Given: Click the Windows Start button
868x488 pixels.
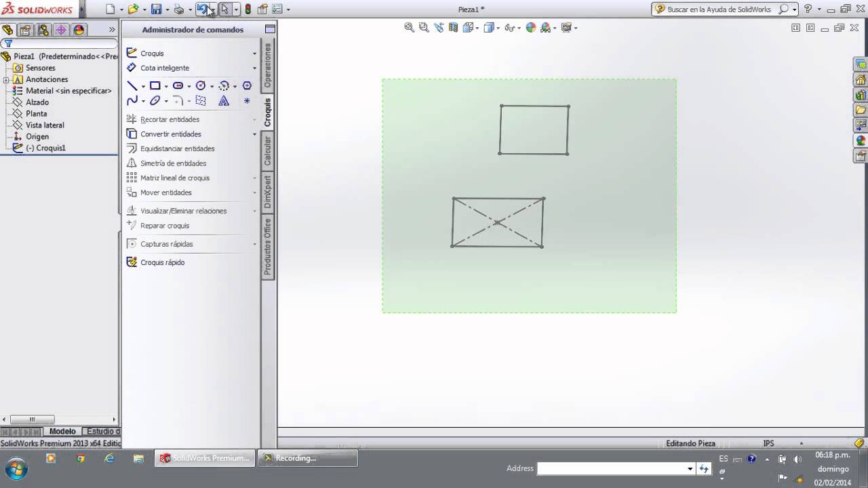Looking at the screenshot, I should click(16, 468).
